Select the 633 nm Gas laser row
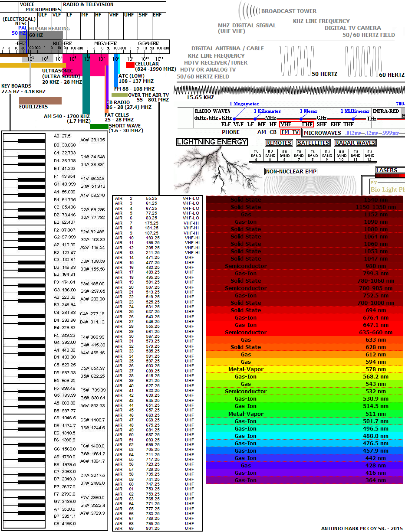 pos(305,340)
